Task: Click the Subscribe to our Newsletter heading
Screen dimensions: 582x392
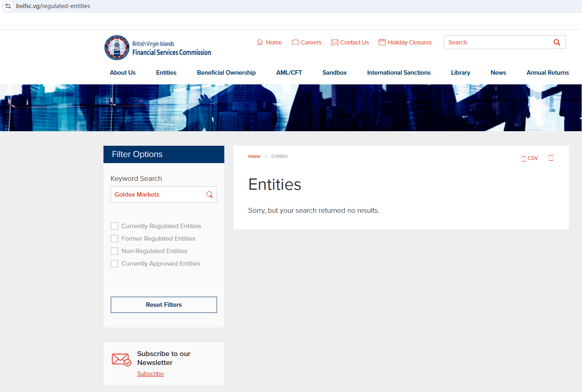Action: (164, 358)
